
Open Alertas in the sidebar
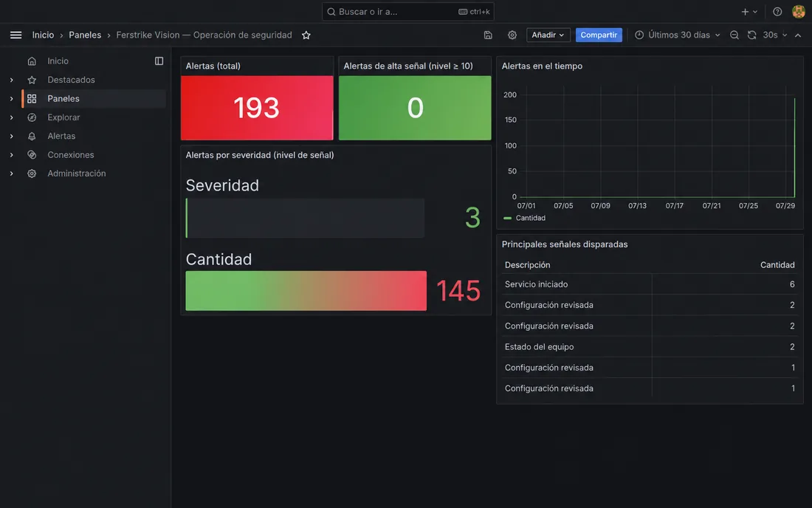(x=61, y=136)
